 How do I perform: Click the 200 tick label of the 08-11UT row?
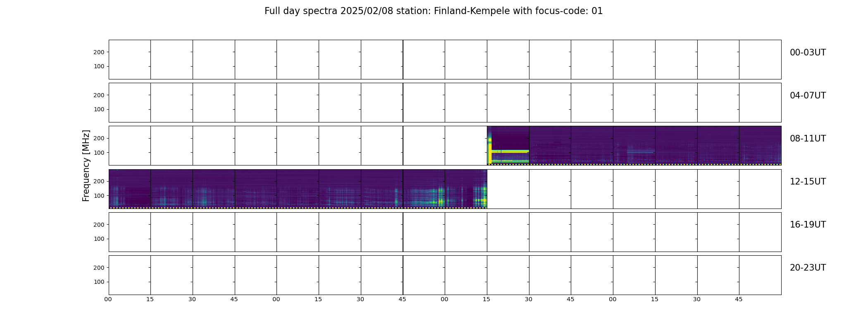coord(99,138)
